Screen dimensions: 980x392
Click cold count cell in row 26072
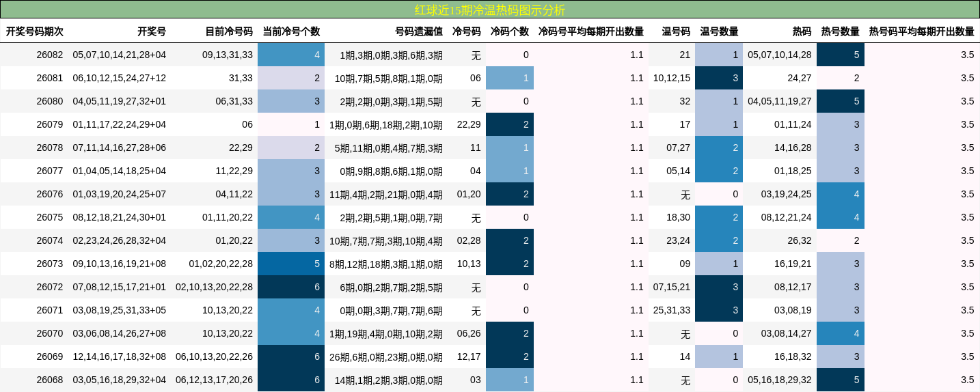pyautogui.click(x=291, y=287)
